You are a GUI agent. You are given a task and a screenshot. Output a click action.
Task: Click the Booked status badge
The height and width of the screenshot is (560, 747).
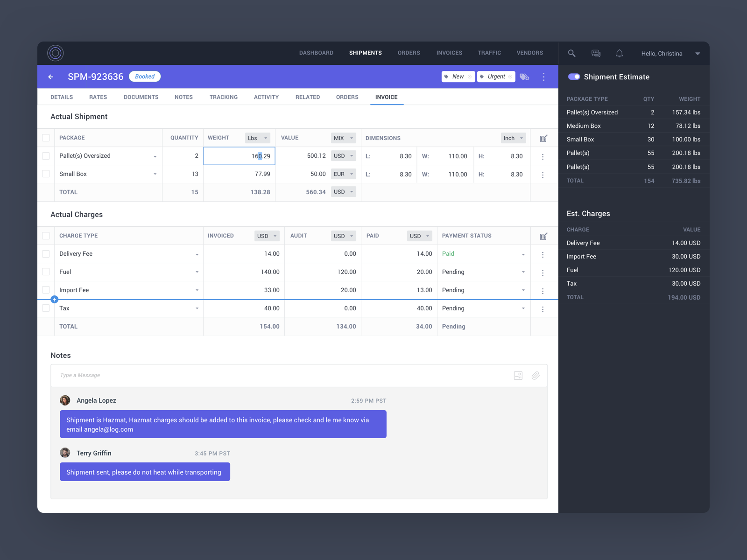pyautogui.click(x=145, y=77)
